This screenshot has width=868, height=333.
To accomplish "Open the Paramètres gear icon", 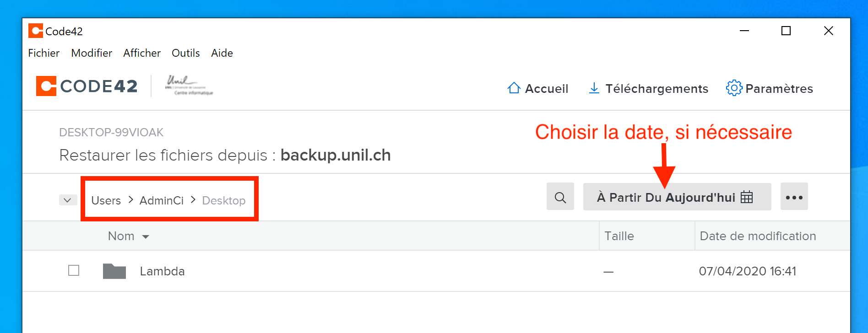I will (x=734, y=88).
